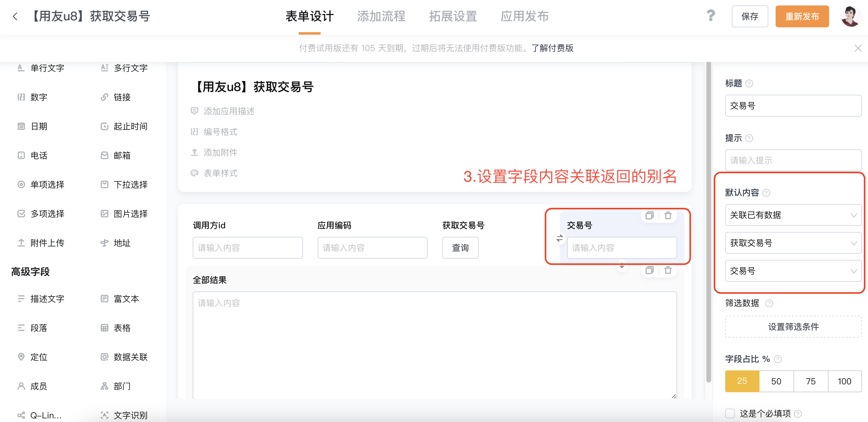This screenshot has width=868, height=422.
Task: Add a 多行文字 field
Action: pyautogui.click(x=124, y=68)
